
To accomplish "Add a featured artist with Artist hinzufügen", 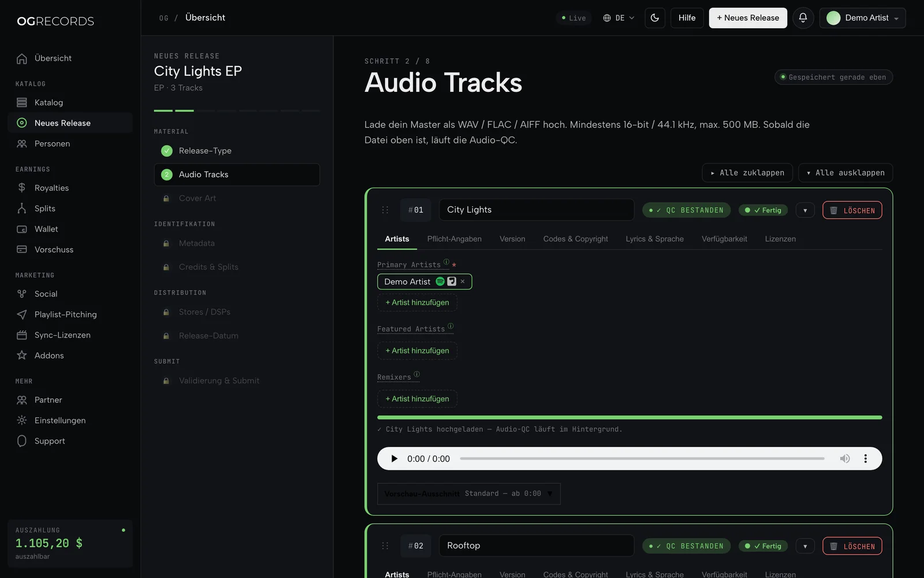I will coord(417,351).
